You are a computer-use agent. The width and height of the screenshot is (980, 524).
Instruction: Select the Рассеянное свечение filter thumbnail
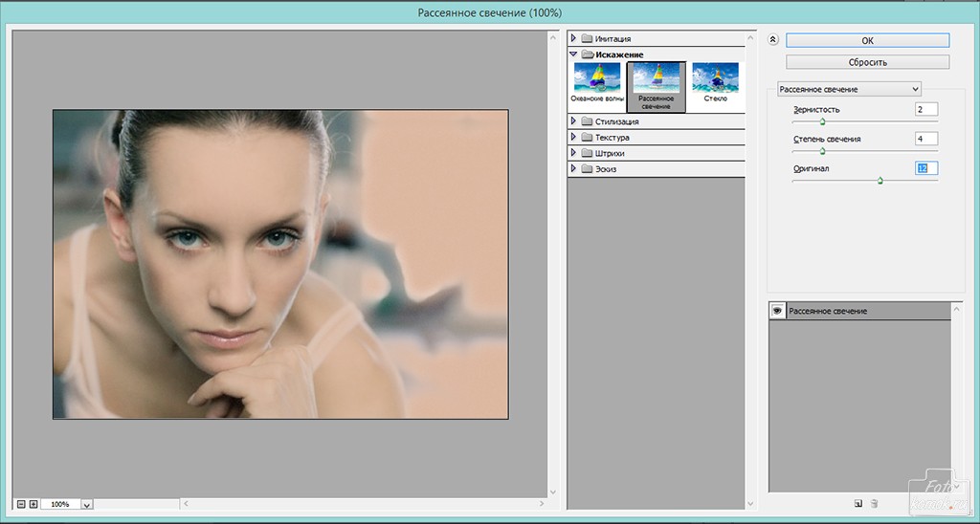coord(656,87)
